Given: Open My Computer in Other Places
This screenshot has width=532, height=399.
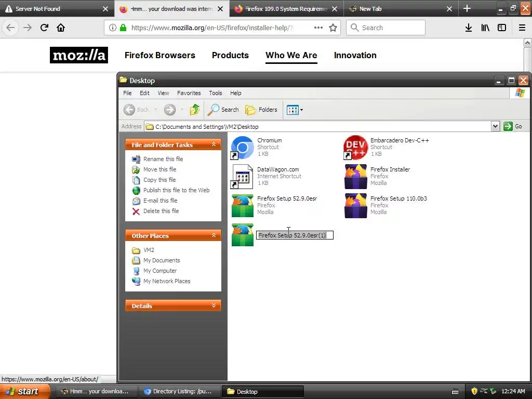Looking at the screenshot, I should (160, 271).
